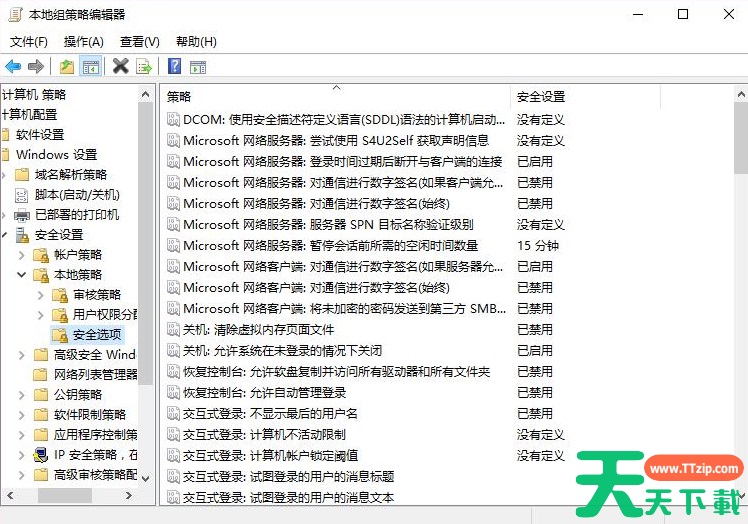The height and width of the screenshot is (524, 748).
Task: Click the 域名解析策略 folder icon
Action: (21, 174)
